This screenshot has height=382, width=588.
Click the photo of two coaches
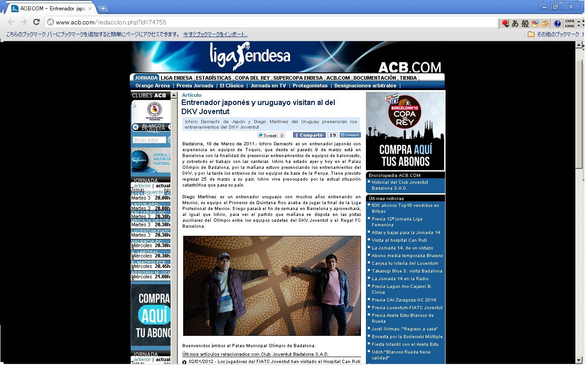coord(272,286)
